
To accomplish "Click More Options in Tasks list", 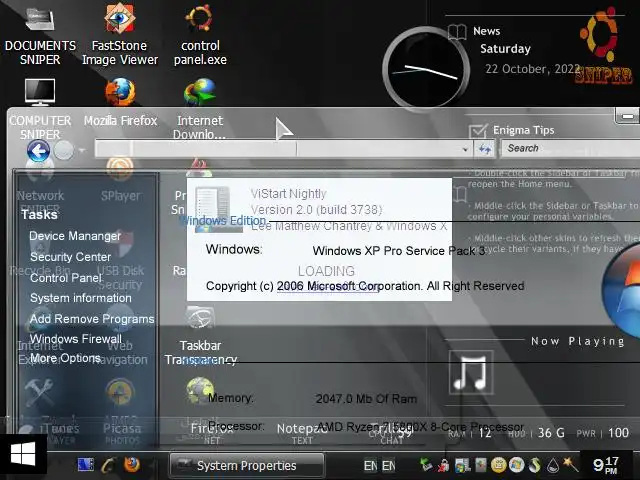I will tap(65, 358).
